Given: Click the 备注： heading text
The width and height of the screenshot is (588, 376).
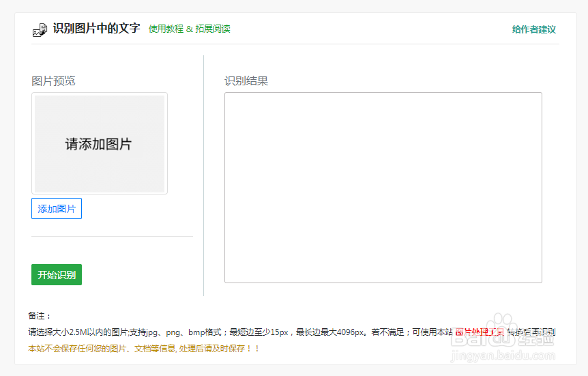Looking at the screenshot, I should [x=40, y=315].
